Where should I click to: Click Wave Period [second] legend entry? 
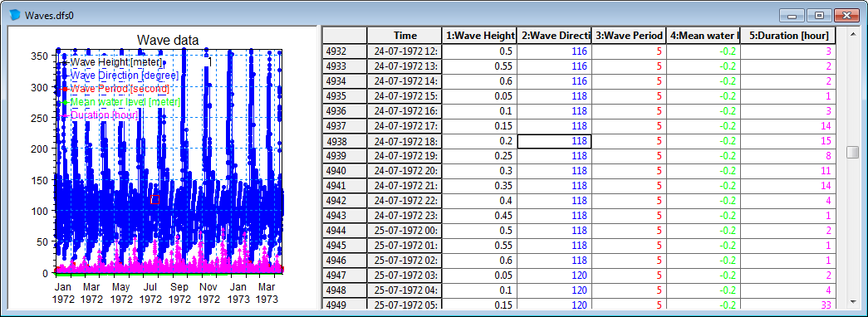[x=120, y=89]
